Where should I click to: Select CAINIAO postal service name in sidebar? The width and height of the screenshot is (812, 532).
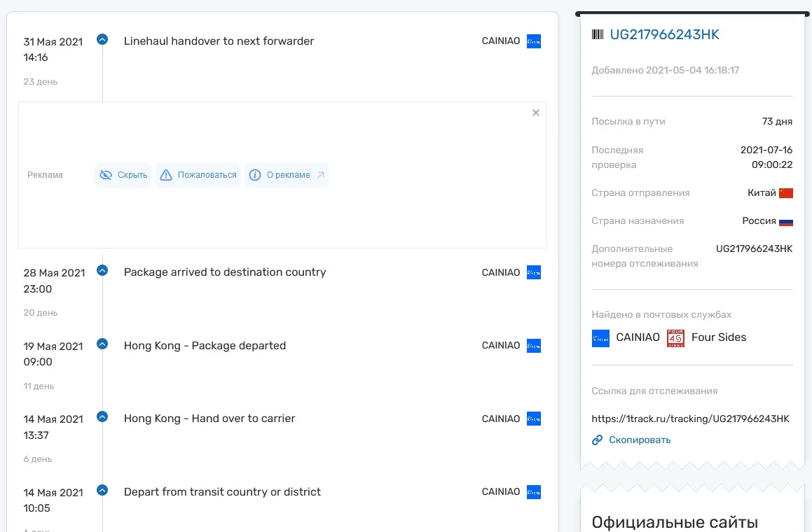(x=638, y=337)
